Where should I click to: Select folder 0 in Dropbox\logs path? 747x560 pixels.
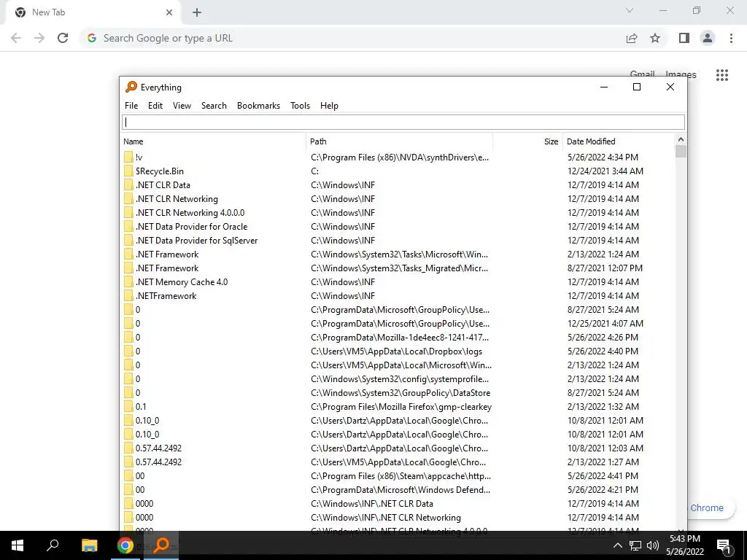pyautogui.click(x=398, y=351)
